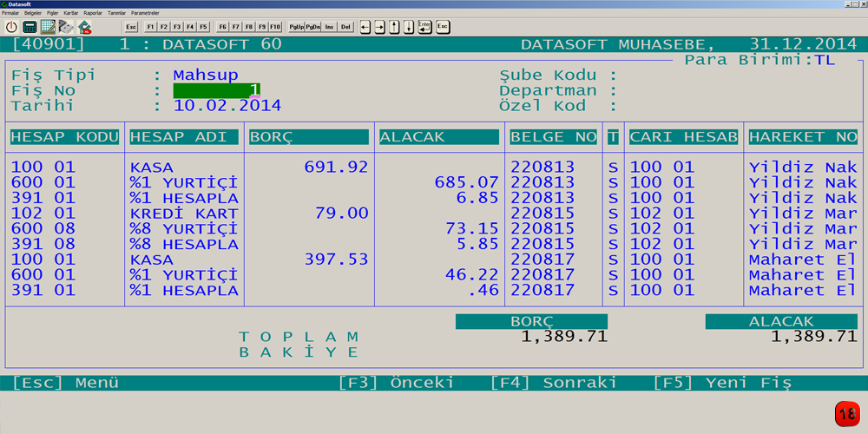Click the account code 600 08
Image resolution: width=868 pixels, height=434 pixels.
[43, 228]
